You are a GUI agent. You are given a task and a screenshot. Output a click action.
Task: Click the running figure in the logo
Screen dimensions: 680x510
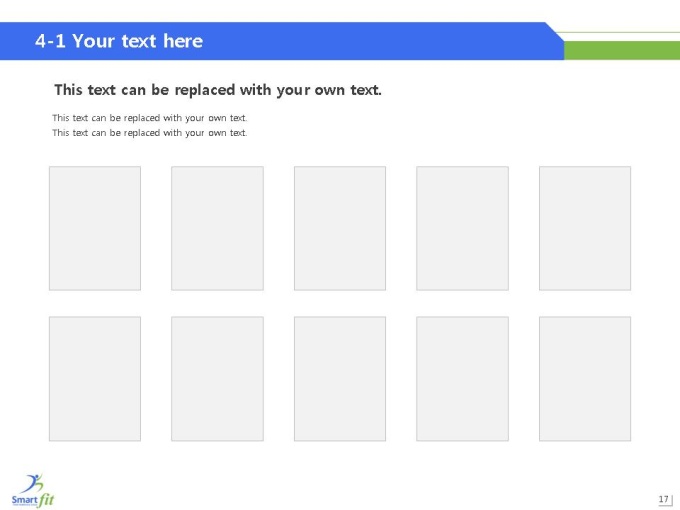[34, 483]
